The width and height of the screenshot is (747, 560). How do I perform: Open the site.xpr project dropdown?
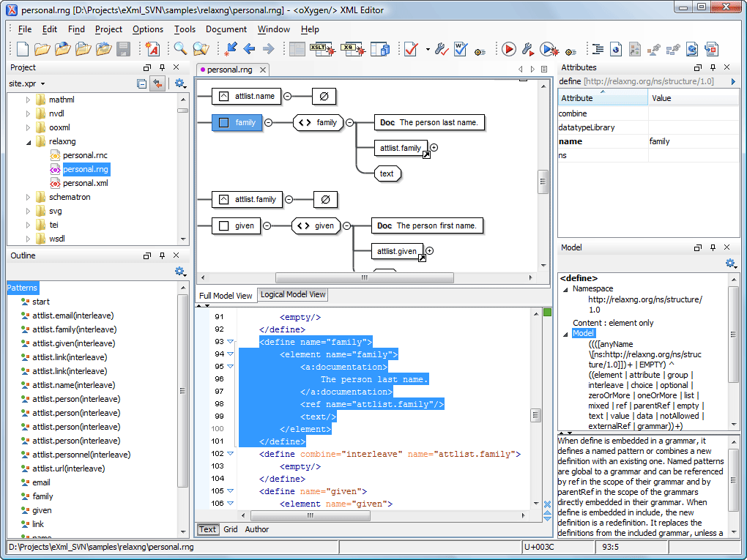43,83
